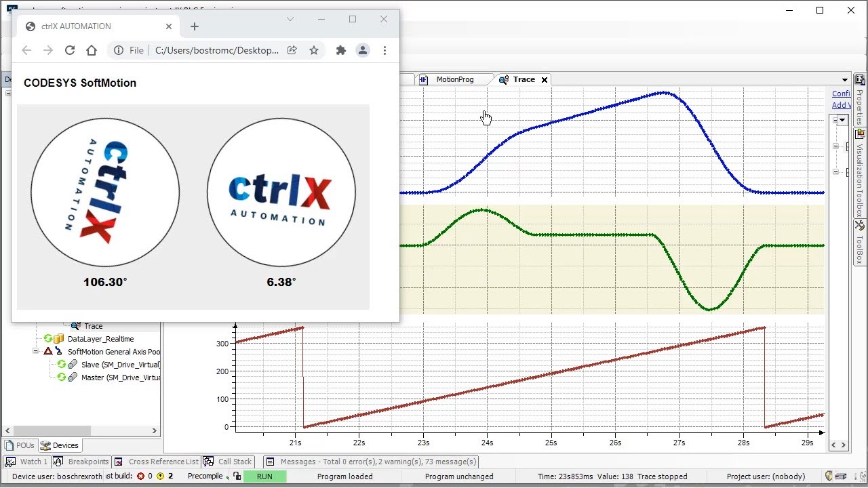Select the Trace item in device tree

pos(93,326)
